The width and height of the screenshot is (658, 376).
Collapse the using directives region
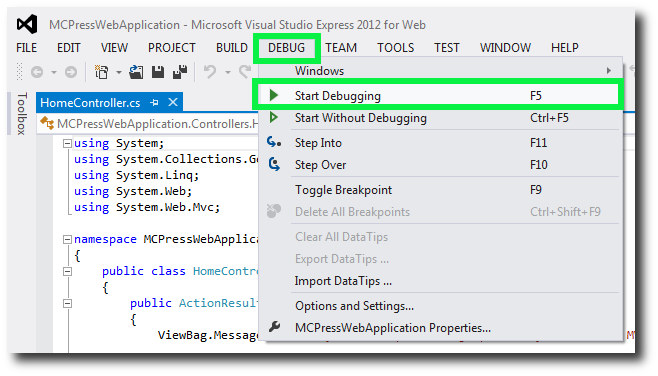tap(67, 144)
